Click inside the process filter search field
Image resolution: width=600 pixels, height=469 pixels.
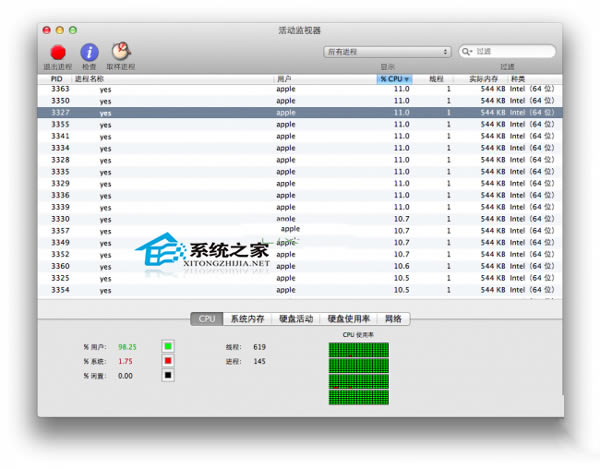tap(507, 51)
